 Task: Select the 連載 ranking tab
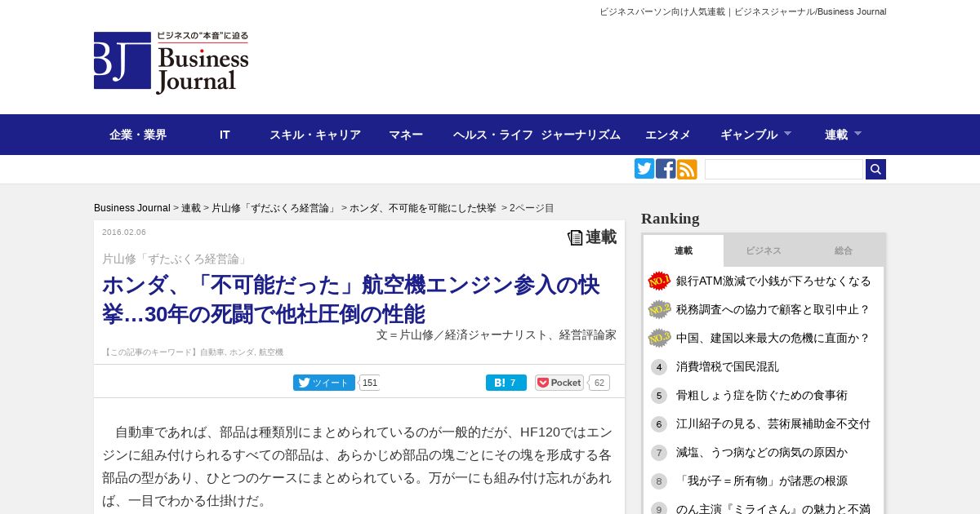click(684, 250)
